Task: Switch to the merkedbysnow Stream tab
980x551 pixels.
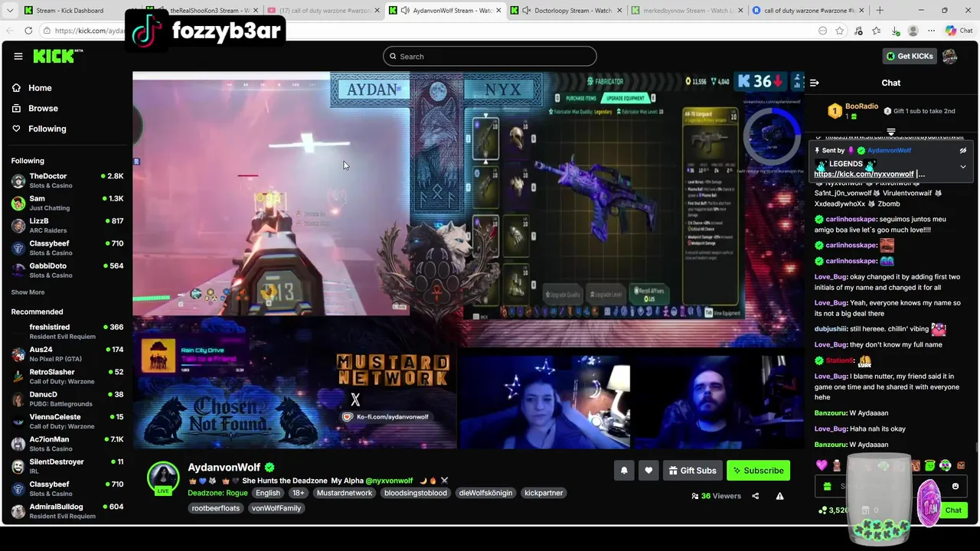Action: point(687,11)
